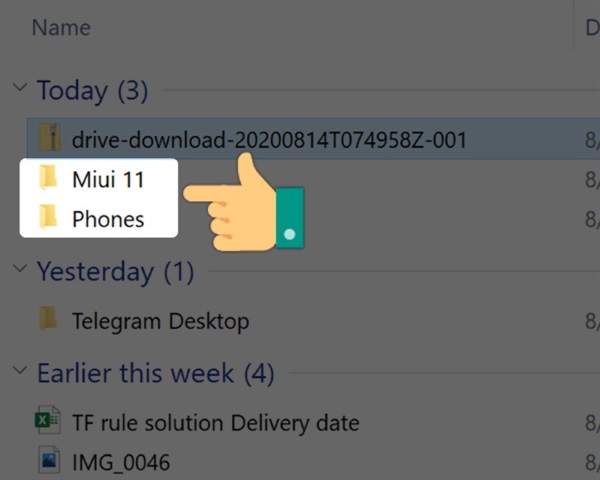The image size is (600, 480).
Task: Select the TF rule solution Delivery date file
Action: coord(216,423)
